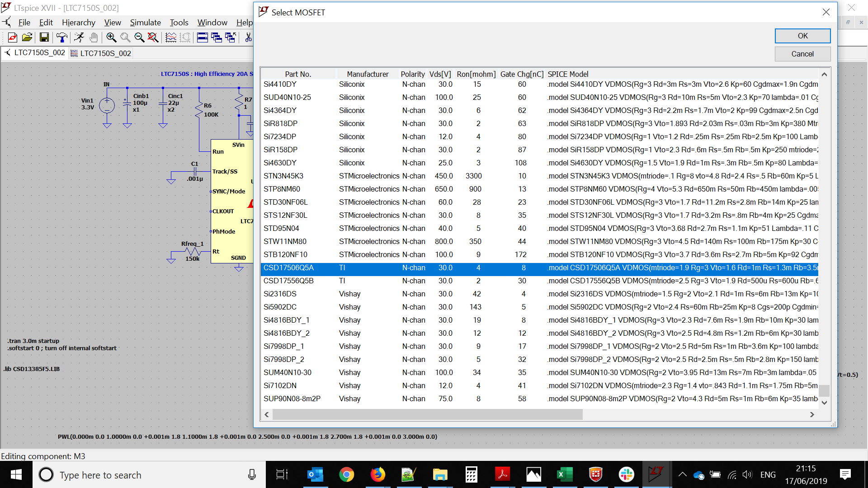
Task: Open the Edit menu
Action: (46, 23)
